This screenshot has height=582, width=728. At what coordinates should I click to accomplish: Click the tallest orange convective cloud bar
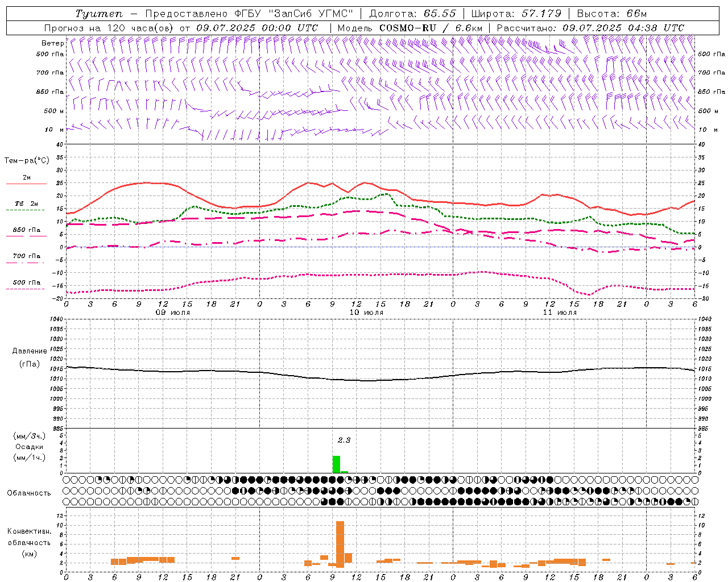(x=340, y=543)
